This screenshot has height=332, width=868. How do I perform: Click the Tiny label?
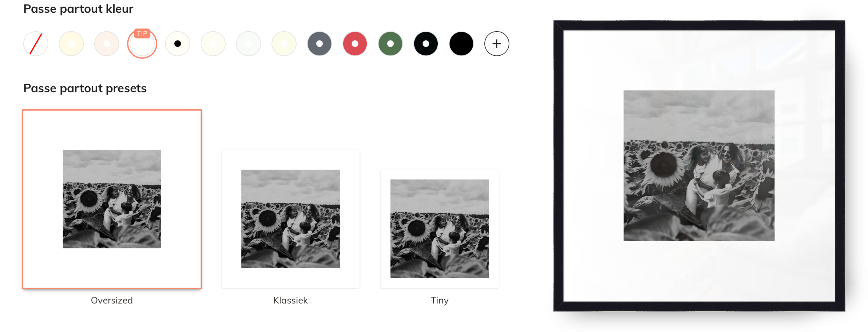(439, 300)
